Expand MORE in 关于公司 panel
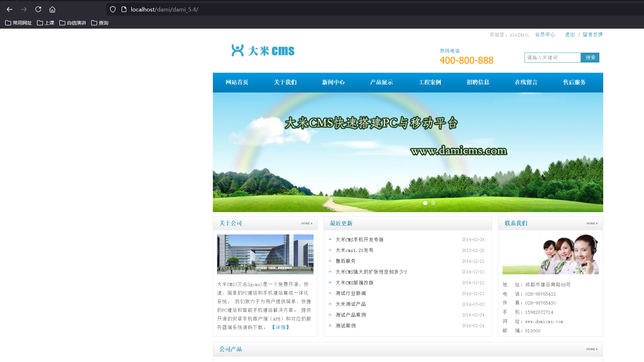The height and width of the screenshot is (362, 644). point(307,224)
